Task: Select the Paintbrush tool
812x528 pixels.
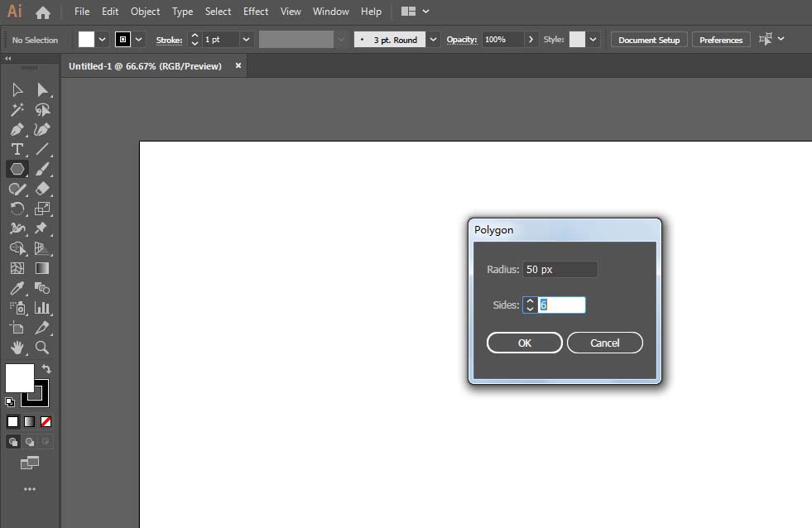Action: pos(42,170)
